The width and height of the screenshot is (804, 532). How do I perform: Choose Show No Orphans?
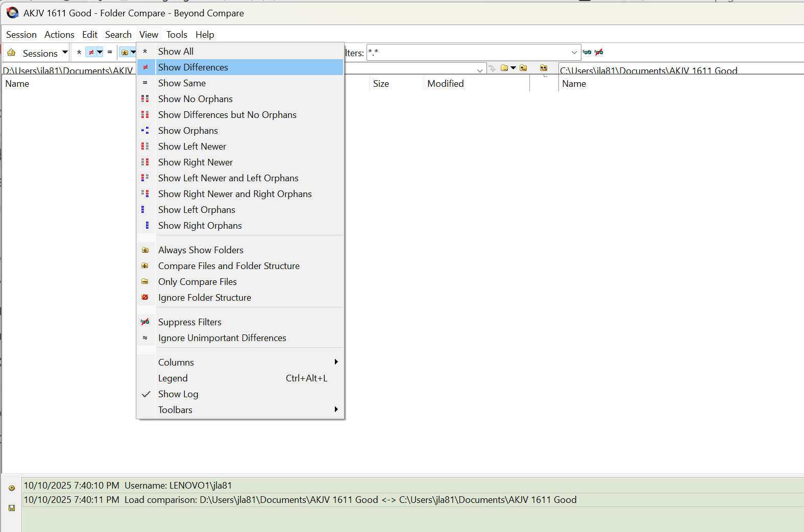coord(240,99)
